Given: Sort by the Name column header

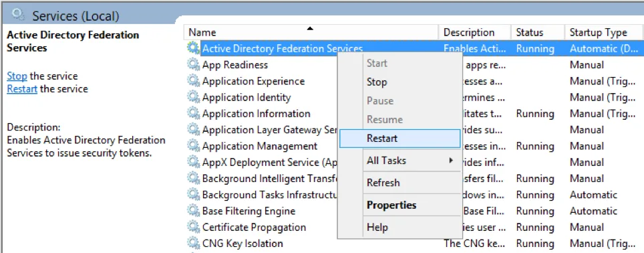Looking at the screenshot, I should coord(311,33).
